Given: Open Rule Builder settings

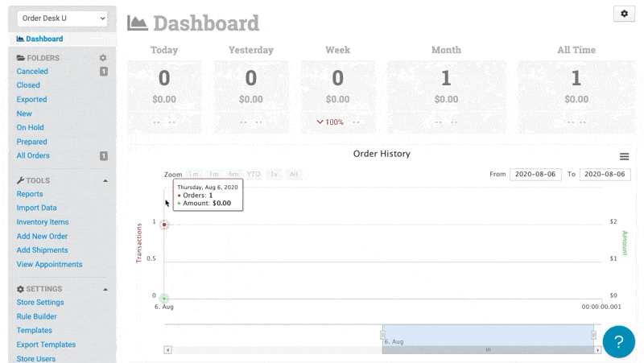Looking at the screenshot, I should tap(37, 316).
